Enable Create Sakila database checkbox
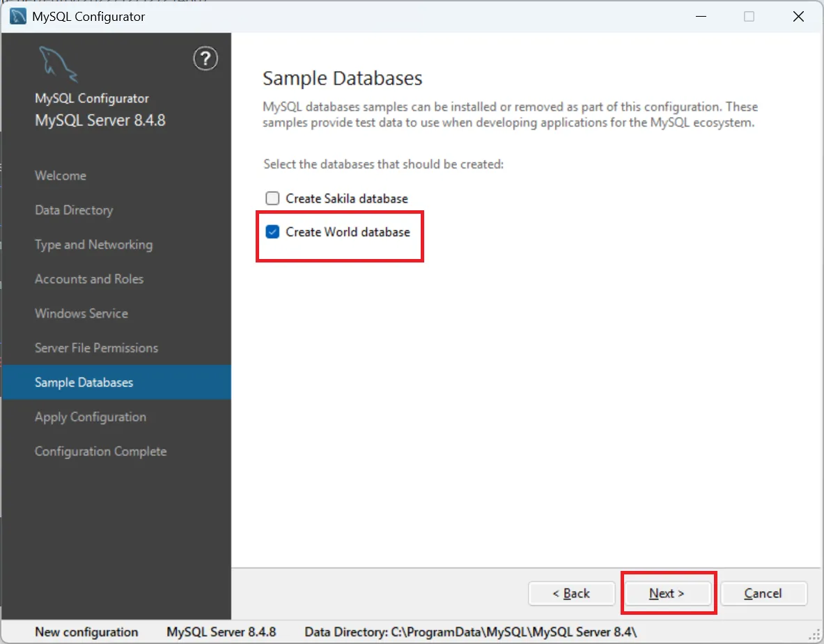This screenshot has width=824, height=644. [x=272, y=198]
